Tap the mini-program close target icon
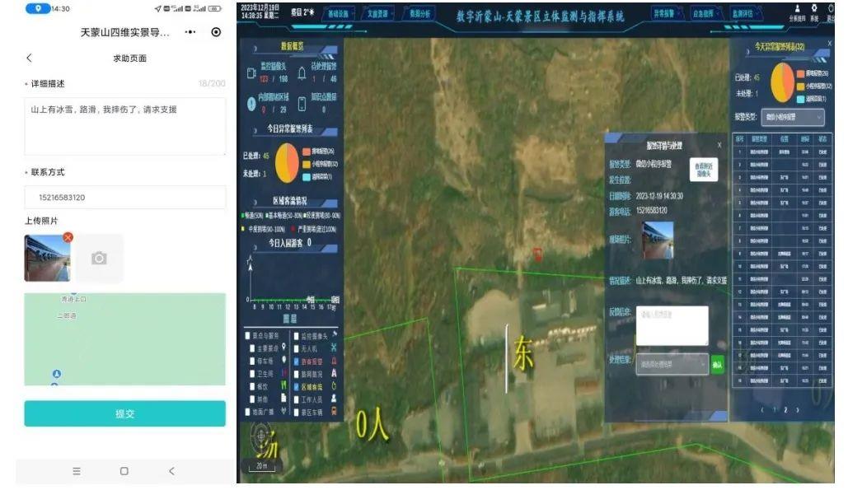 216,32
